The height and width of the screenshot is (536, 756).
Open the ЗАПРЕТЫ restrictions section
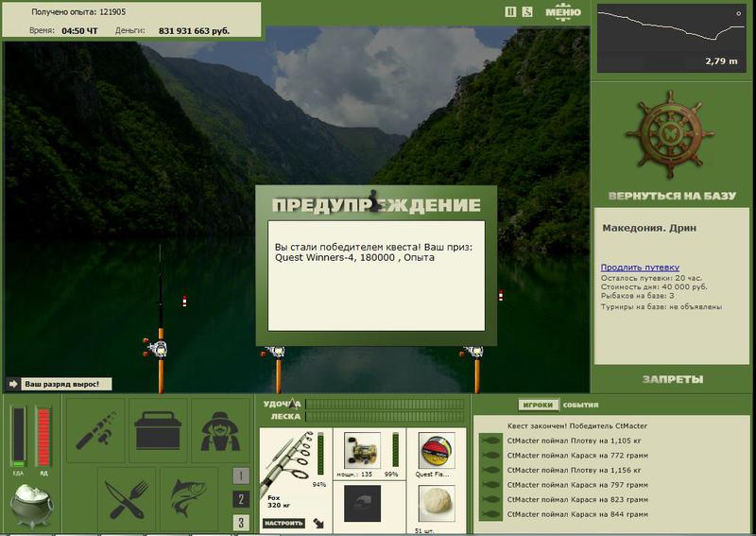(673, 379)
